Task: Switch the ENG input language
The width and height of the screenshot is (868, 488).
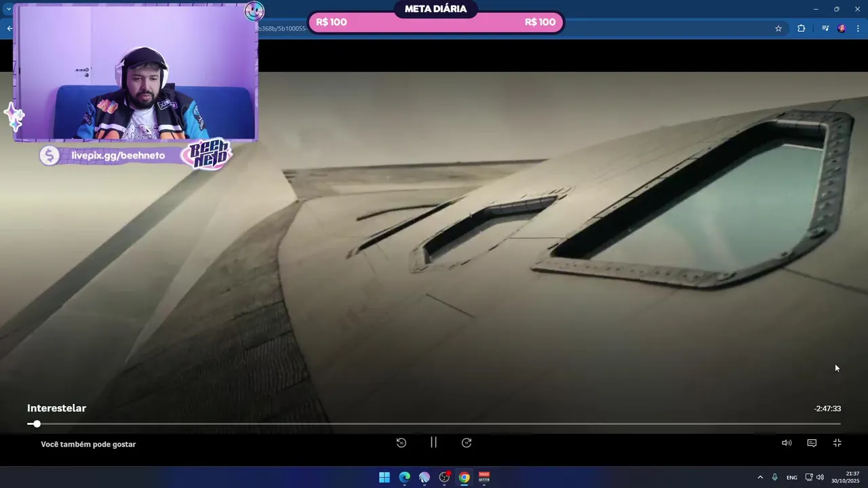Action: [x=792, y=478]
